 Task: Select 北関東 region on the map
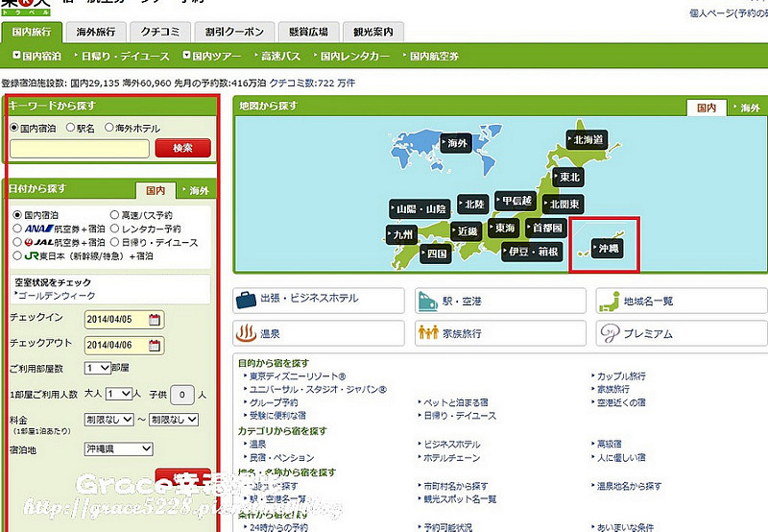(564, 204)
